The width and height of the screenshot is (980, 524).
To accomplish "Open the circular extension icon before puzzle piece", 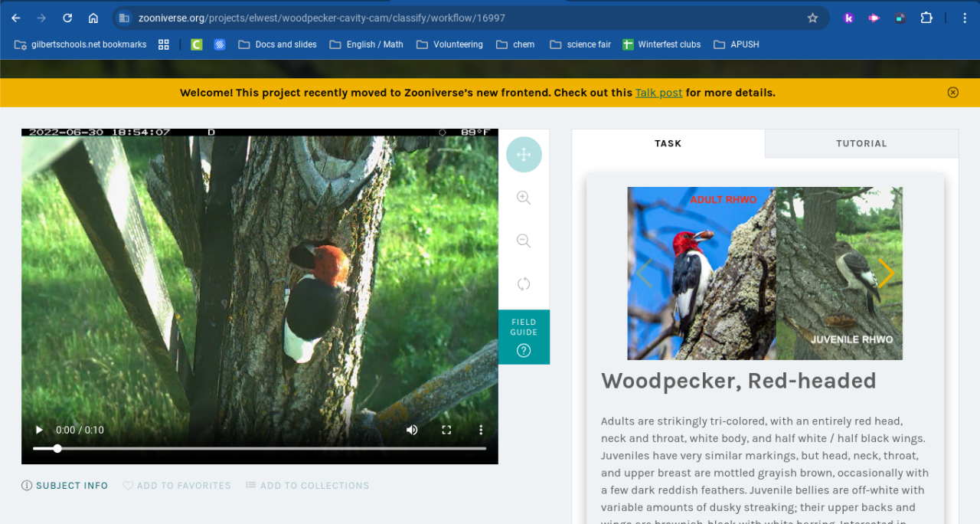I will pos(900,18).
